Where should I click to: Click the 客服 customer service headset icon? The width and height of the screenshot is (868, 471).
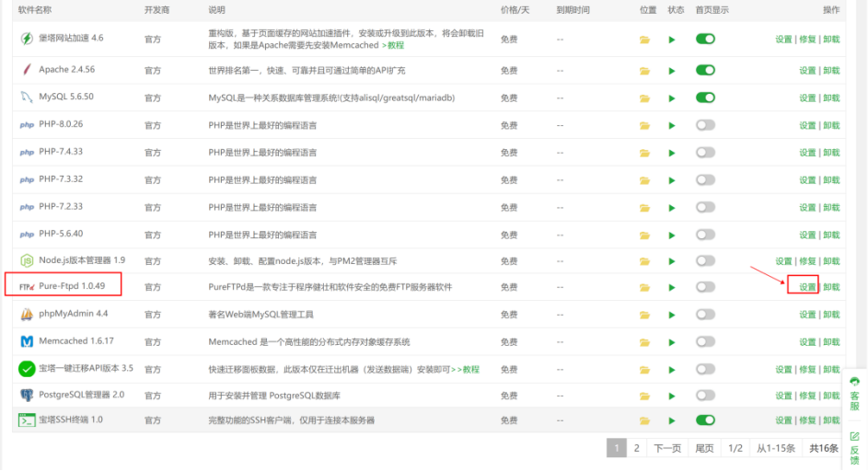(855, 382)
